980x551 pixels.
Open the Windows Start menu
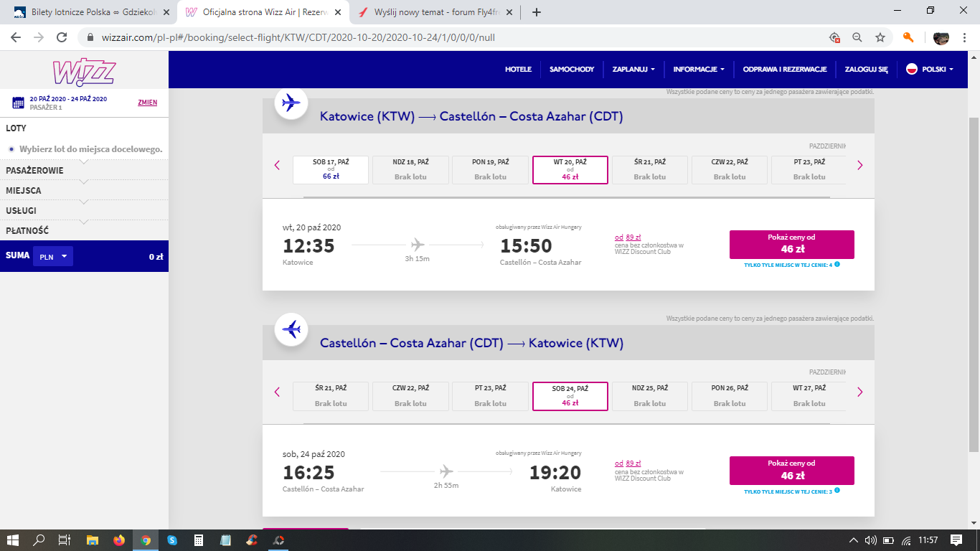pyautogui.click(x=12, y=540)
